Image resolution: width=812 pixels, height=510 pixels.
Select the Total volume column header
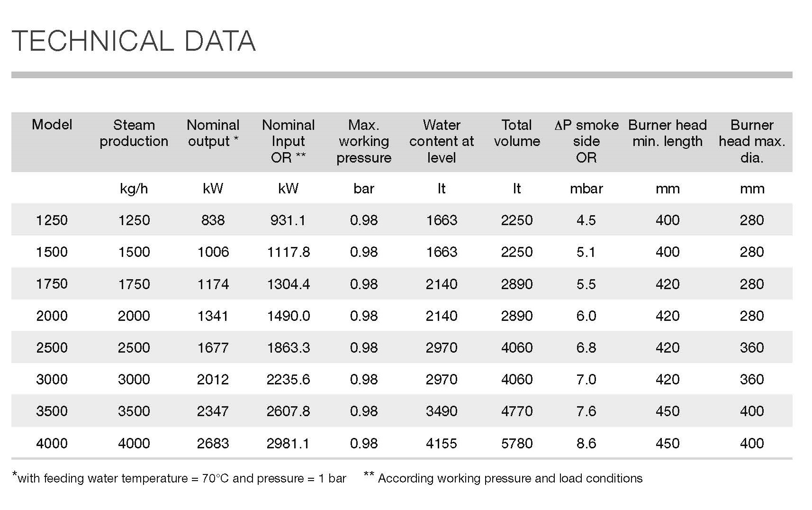(517, 133)
